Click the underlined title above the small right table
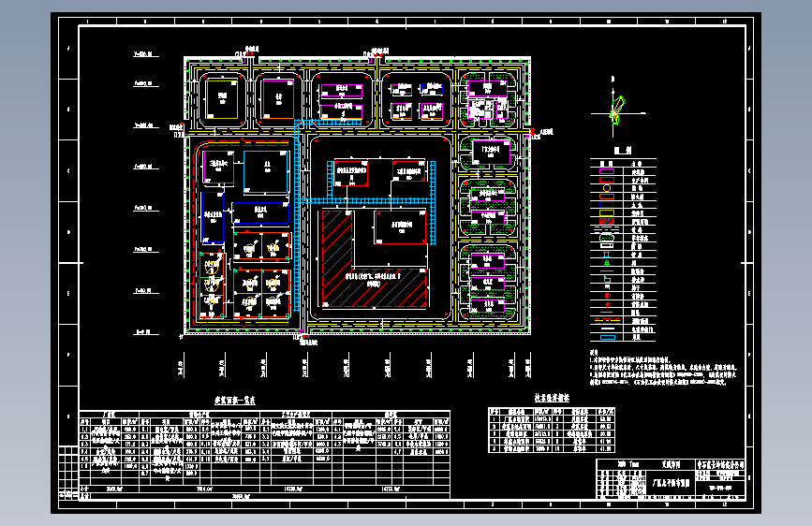 (552, 398)
